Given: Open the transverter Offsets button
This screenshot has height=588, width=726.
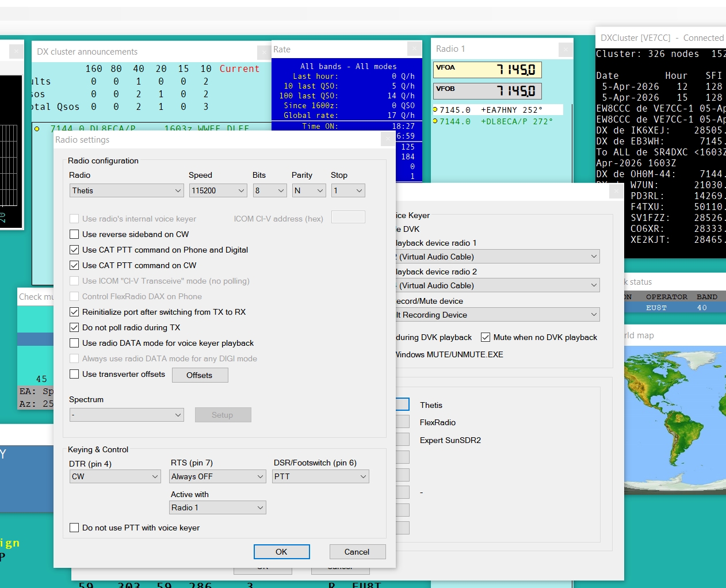Looking at the screenshot, I should [200, 375].
